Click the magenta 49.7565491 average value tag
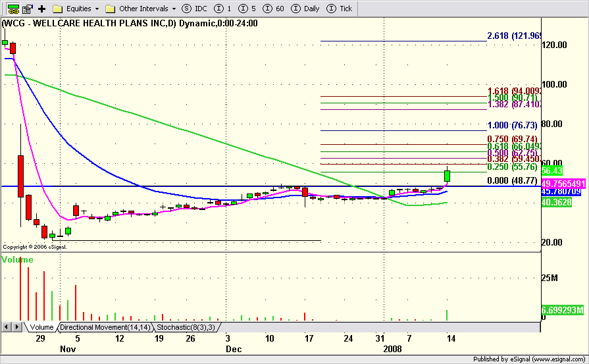 (x=563, y=184)
